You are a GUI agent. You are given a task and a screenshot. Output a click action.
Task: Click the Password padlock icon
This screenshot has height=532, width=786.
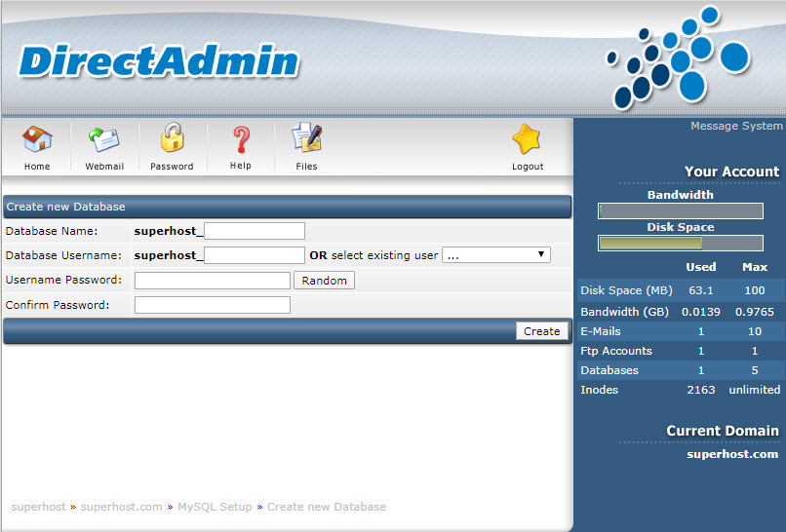(x=172, y=140)
